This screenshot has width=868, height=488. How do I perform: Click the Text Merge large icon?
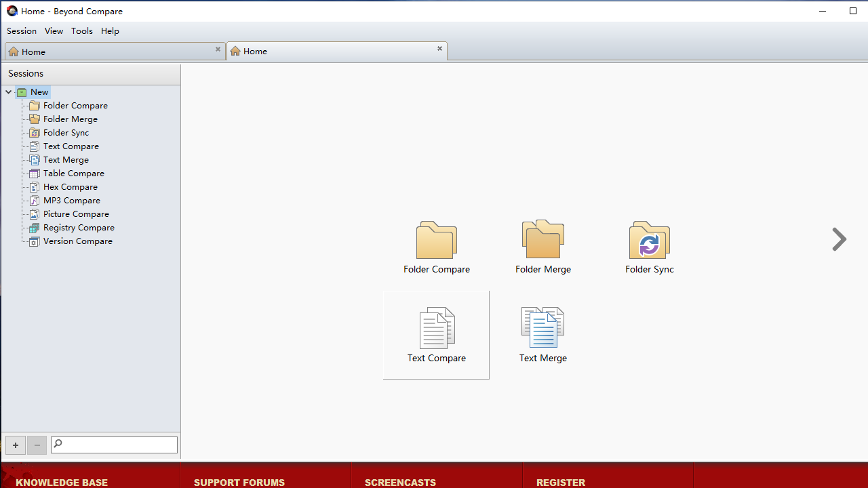coord(542,328)
